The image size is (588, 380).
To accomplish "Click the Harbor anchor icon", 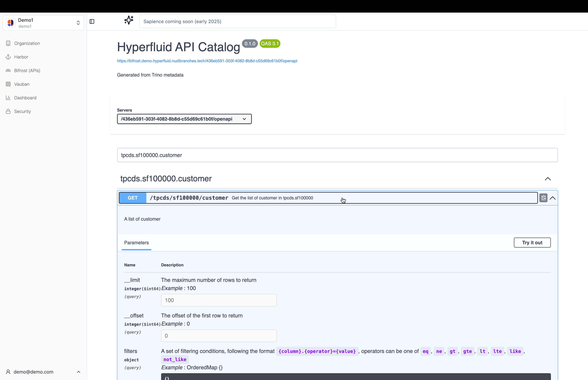I will tap(8, 57).
